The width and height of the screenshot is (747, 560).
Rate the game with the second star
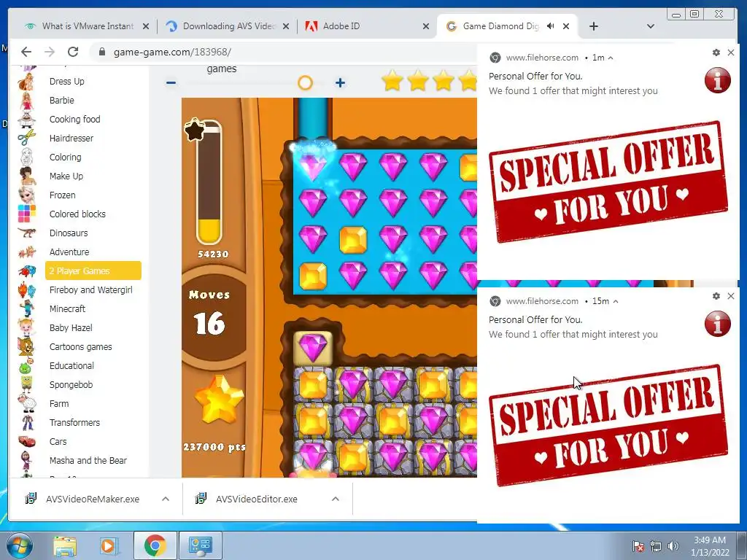[418, 80]
